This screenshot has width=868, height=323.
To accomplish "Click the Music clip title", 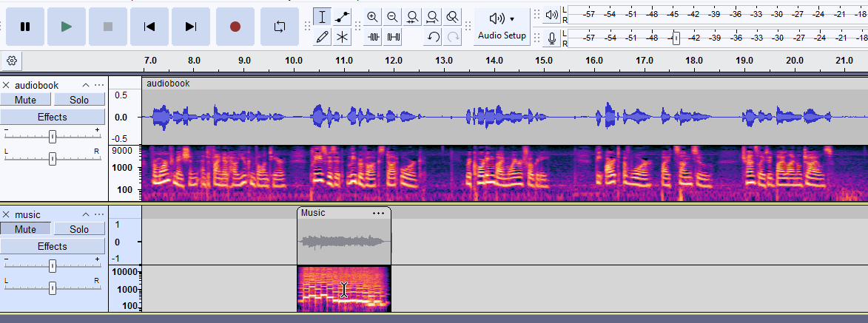I will [313, 213].
